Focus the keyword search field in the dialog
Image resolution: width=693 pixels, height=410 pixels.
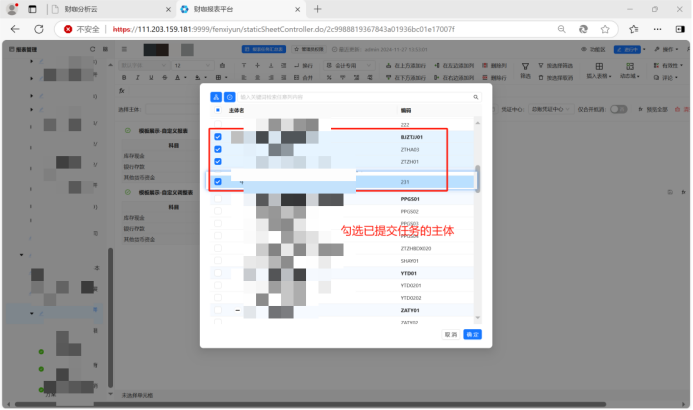pos(355,97)
